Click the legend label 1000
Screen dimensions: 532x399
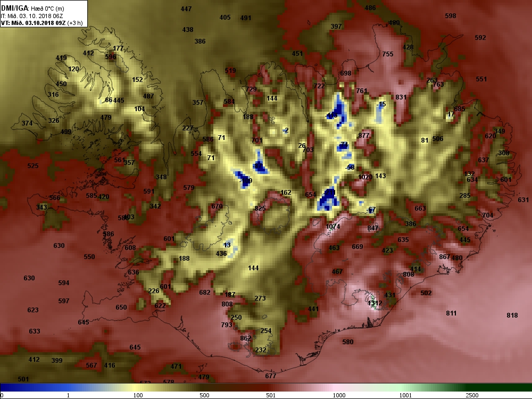(x=339, y=395)
